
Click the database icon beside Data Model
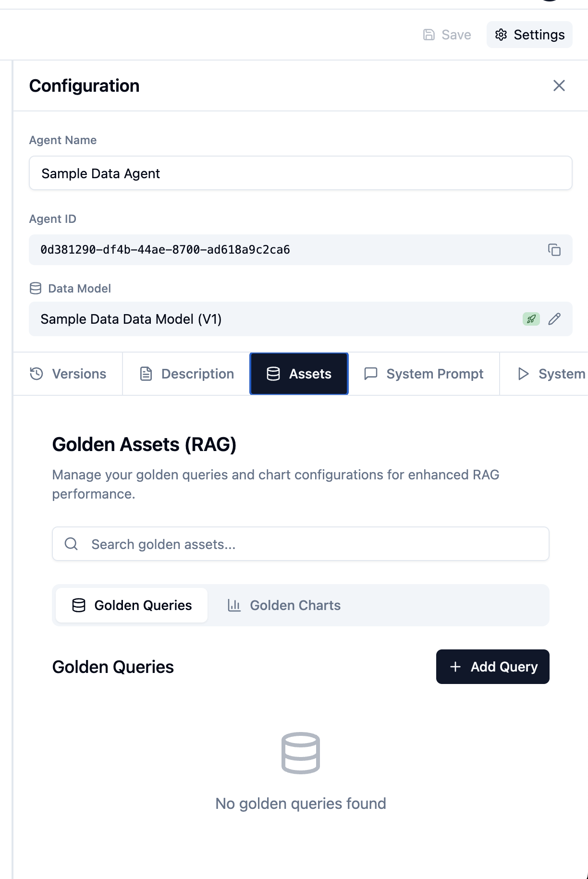36,288
